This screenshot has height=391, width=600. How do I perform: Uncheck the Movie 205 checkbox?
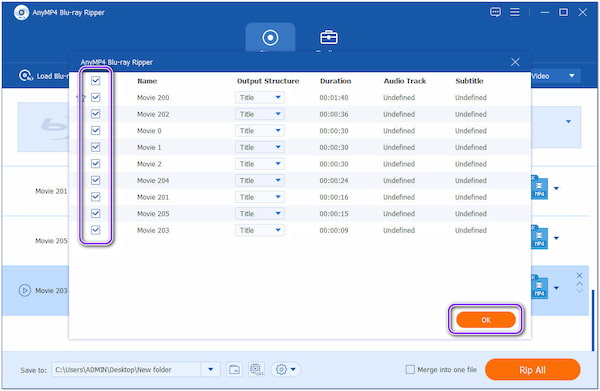(95, 213)
